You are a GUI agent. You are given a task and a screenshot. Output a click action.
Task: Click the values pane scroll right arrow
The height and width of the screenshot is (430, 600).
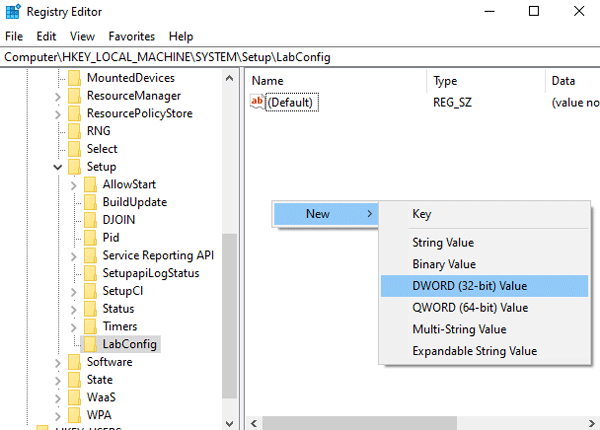pos(592,423)
